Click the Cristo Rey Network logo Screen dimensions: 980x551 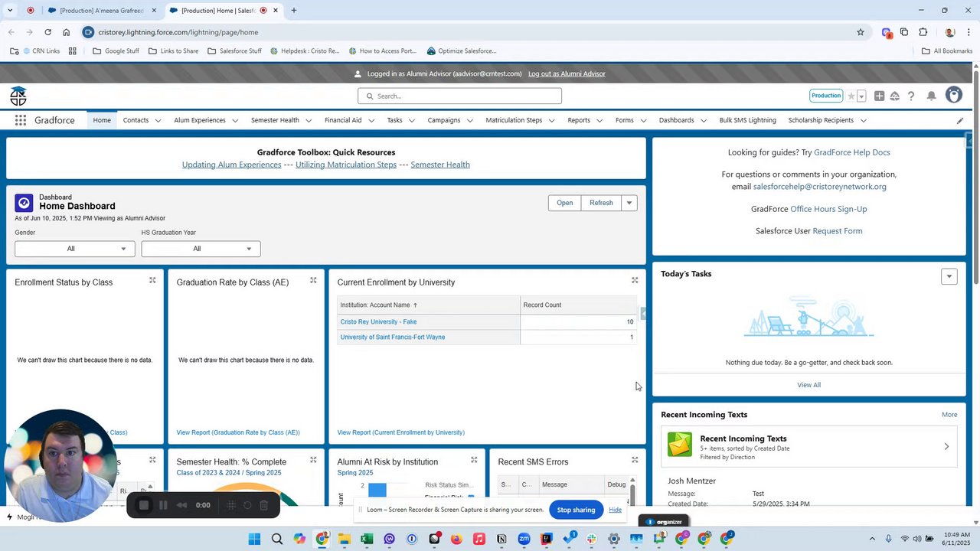tap(18, 96)
